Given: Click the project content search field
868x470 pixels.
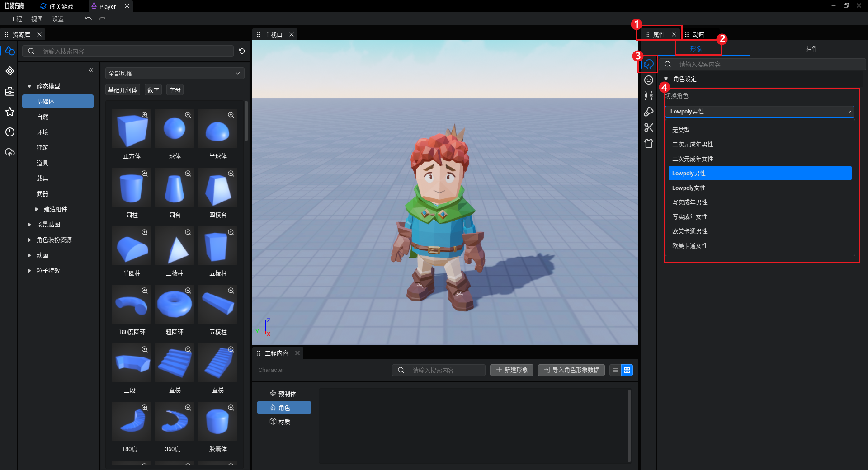Looking at the screenshot, I should point(439,370).
